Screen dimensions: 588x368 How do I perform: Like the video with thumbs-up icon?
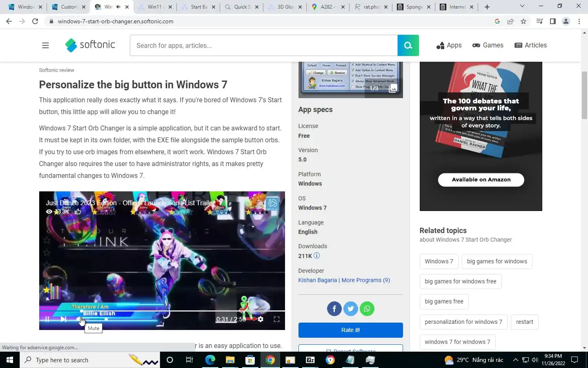[78, 211]
